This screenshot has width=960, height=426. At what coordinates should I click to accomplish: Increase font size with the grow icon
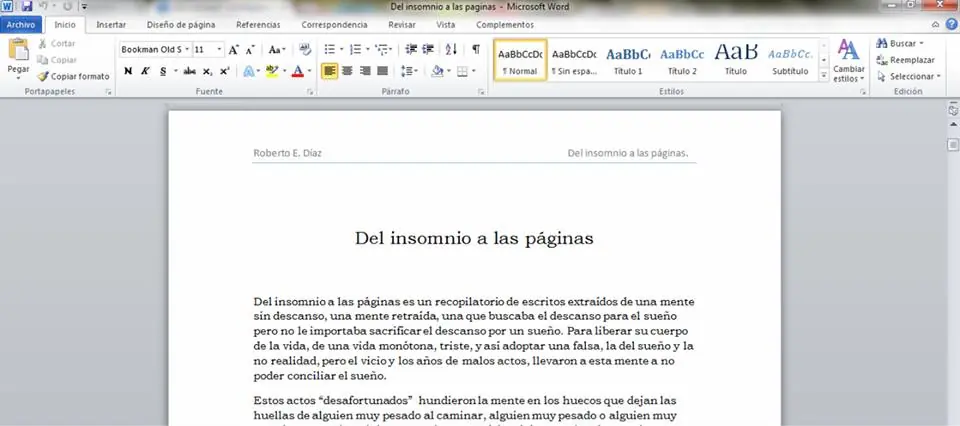pos(233,49)
